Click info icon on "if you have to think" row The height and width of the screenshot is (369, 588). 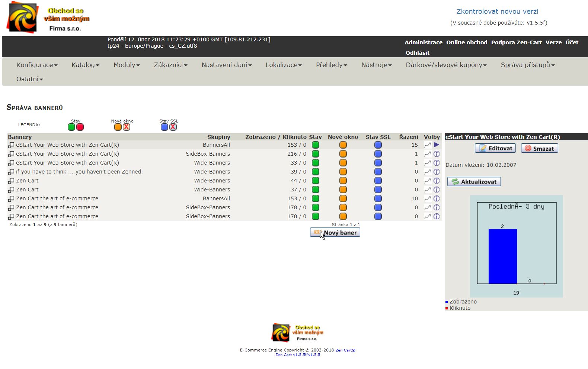[437, 172]
